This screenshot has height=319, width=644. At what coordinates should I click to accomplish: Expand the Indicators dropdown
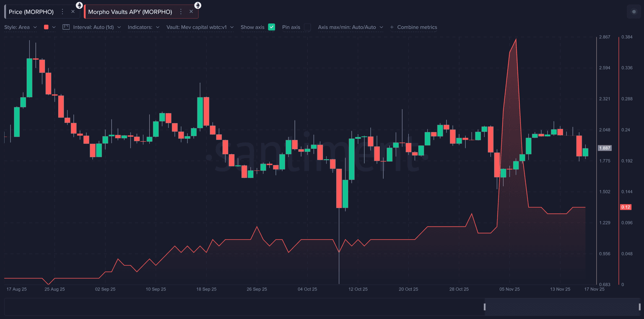click(x=143, y=27)
